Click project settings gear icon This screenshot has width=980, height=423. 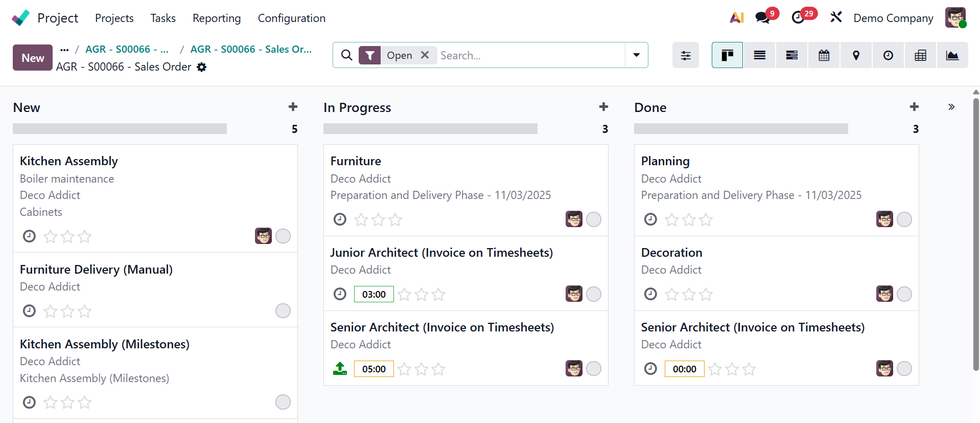click(x=202, y=67)
